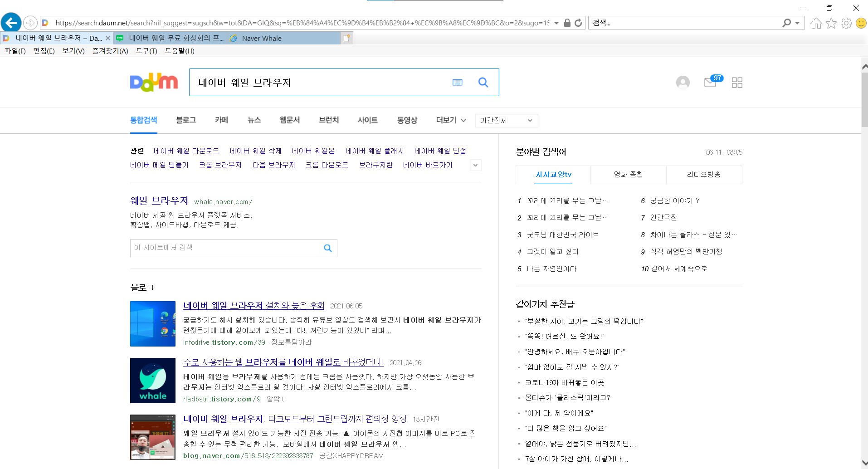Expand the 더보기 search category menu
The width and height of the screenshot is (868, 469).
click(451, 120)
